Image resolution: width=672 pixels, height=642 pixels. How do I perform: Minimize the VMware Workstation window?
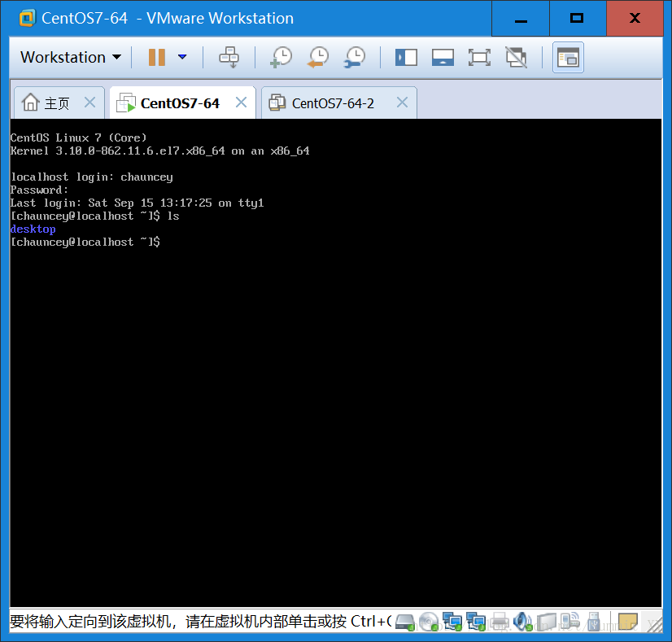point(521,19)
